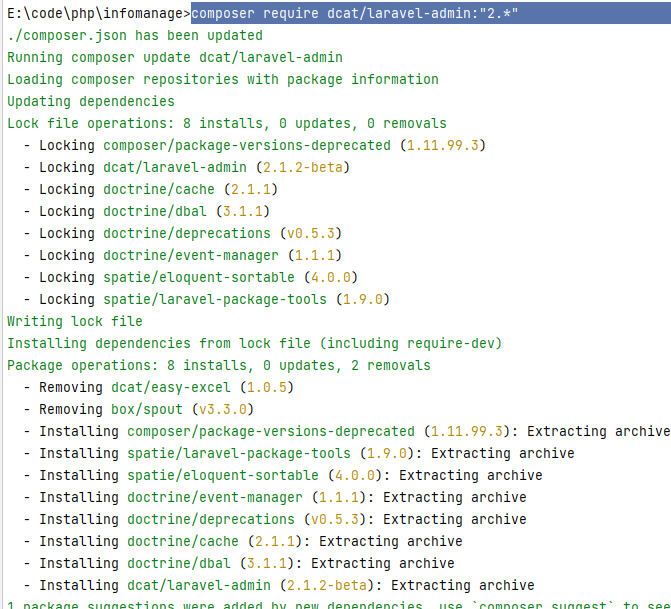Click the 'package suggestions were added' line
This screenshot has height=609, width=671.
[x=339, y=604]
